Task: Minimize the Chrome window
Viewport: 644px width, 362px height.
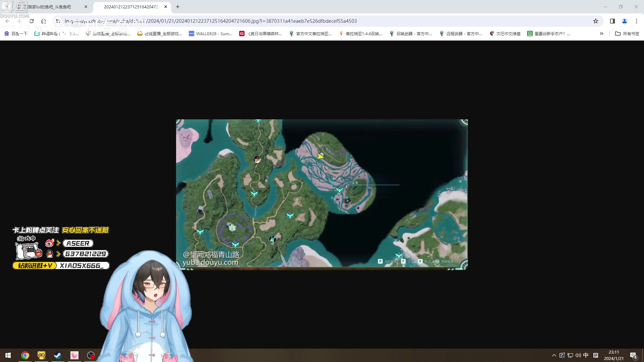Action: pos(605,7)
